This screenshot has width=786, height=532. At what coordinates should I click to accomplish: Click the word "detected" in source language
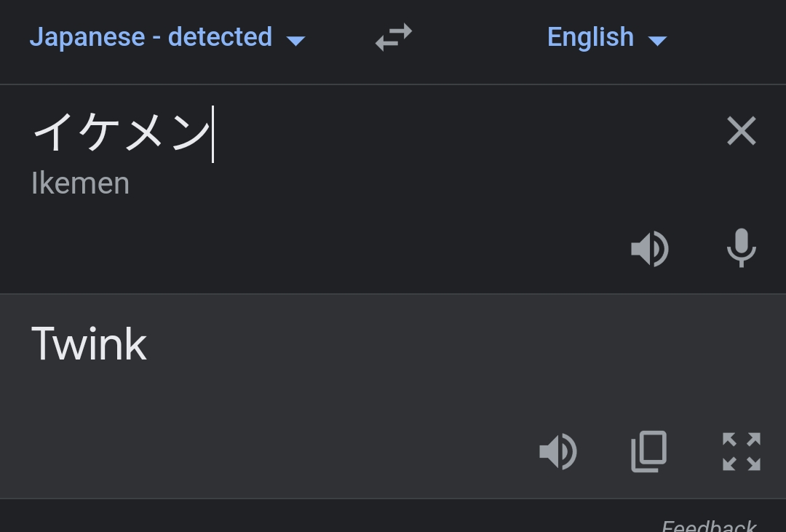point(221,37)
